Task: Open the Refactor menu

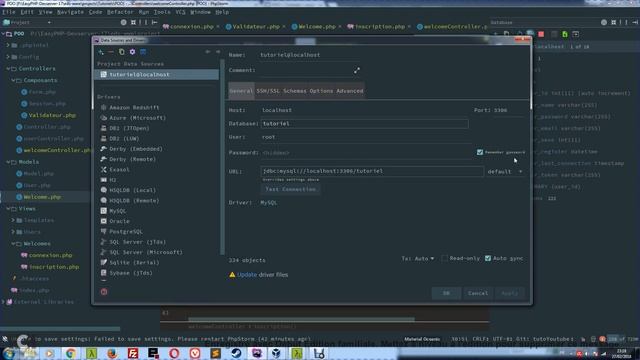Action: click(x=120, y=12)
